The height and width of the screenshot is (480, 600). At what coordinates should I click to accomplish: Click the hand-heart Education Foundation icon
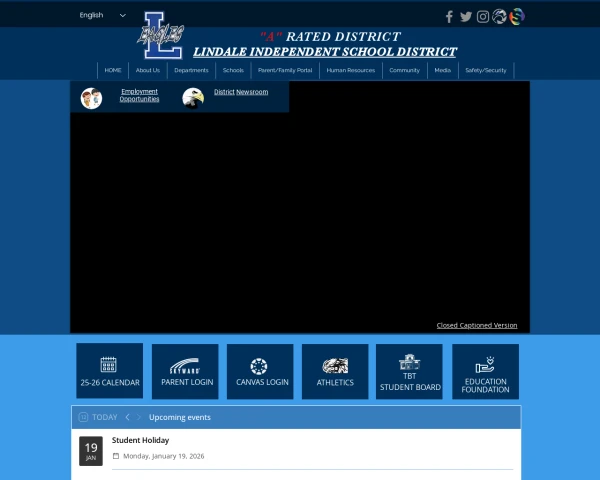485,365
